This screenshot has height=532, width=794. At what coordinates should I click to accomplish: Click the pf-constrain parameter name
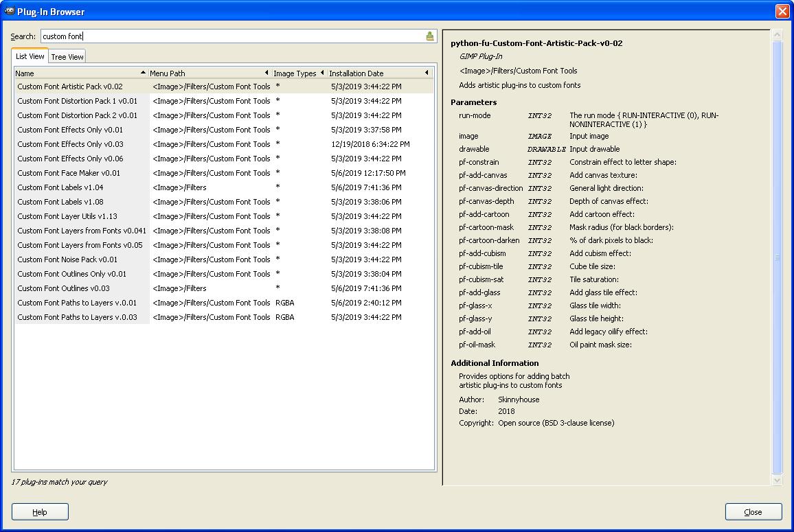tap(479, 162)
